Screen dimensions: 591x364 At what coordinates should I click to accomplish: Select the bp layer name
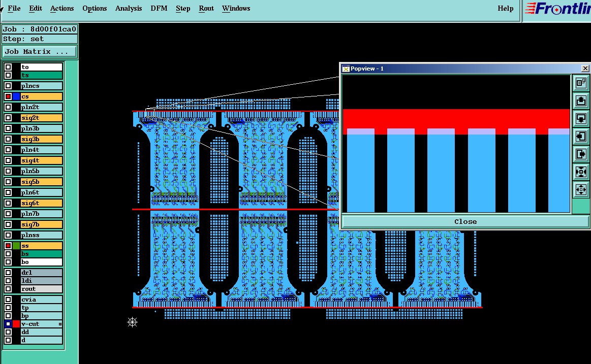click(x=42, y=316)
